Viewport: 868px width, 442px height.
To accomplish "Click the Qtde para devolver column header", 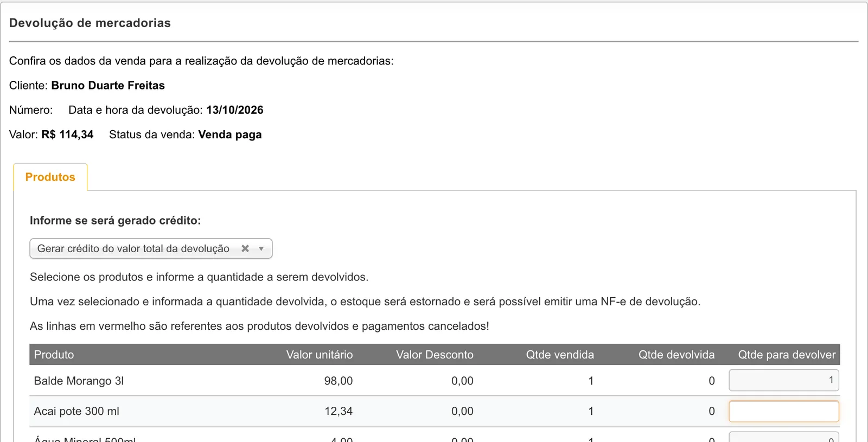I will [x=787, y=355].
